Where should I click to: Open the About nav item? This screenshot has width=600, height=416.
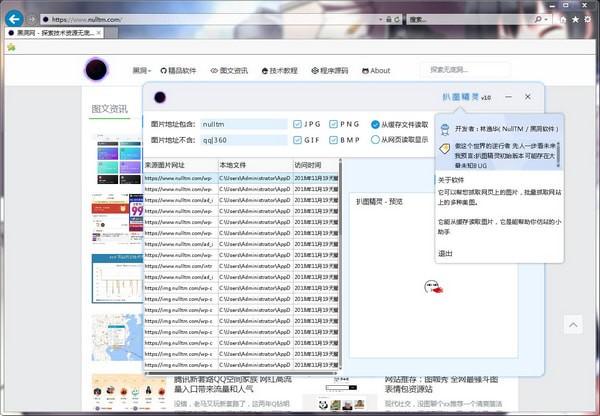pyautogui.click(x=376, y=70)
